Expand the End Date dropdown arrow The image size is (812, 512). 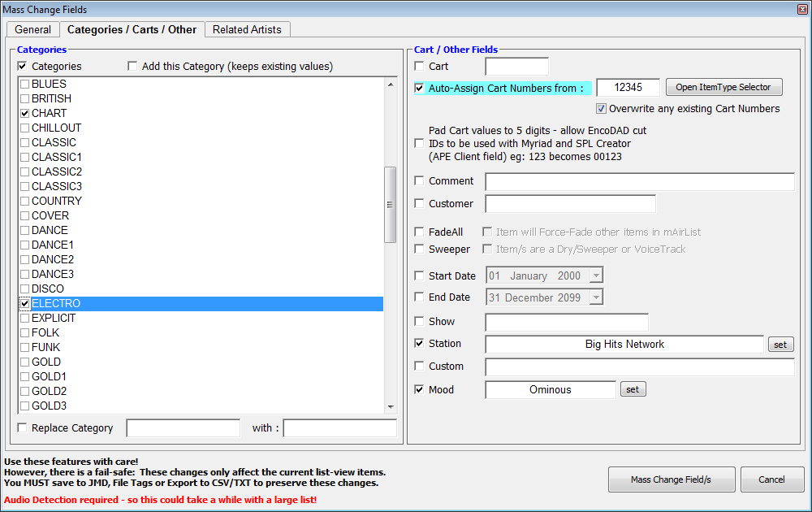597,297
